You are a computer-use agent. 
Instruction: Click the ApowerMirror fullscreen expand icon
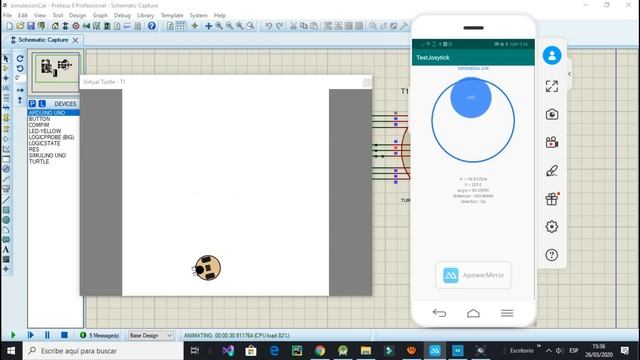[552, 86]
